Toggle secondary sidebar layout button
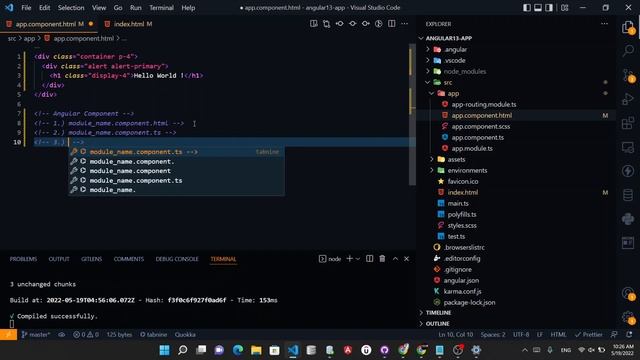 coord(549,8)
